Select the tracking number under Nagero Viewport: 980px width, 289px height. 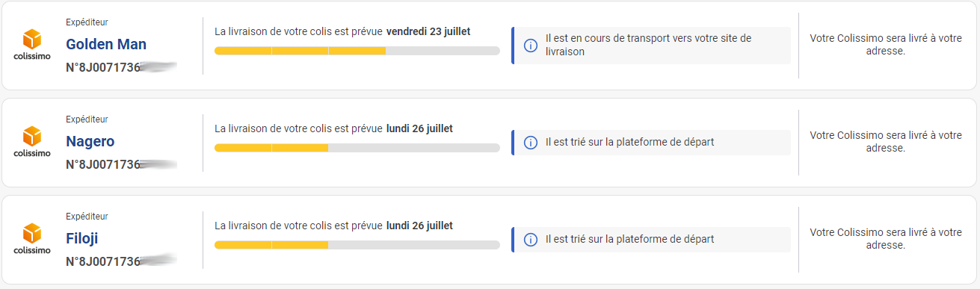(x=121, y=164)
